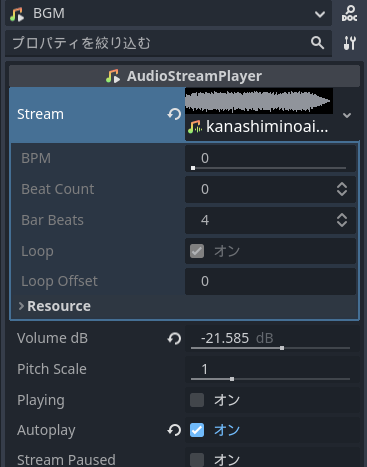Reset the Stream property
The image size is (367, 467).
click(x=174, y=114)
